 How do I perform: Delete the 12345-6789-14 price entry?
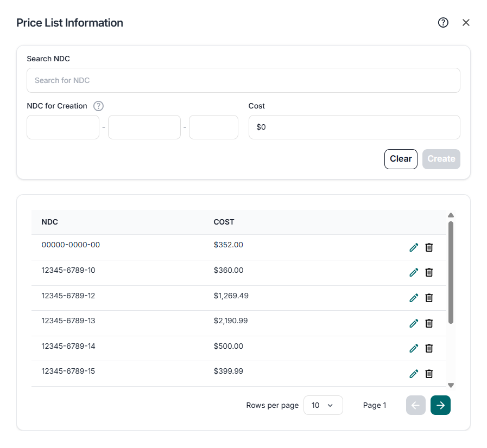coord(429,348)
